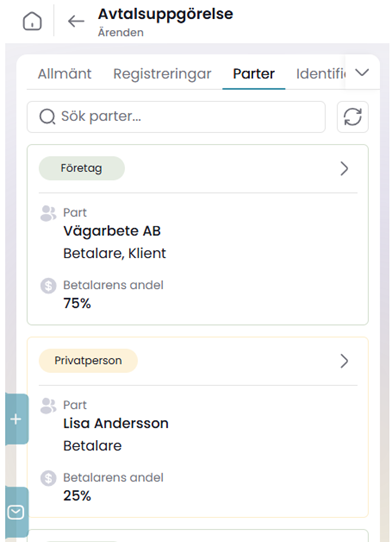Screen dimensions: 392x542
Task: Click the plus side button
Action: coord(16,419)
